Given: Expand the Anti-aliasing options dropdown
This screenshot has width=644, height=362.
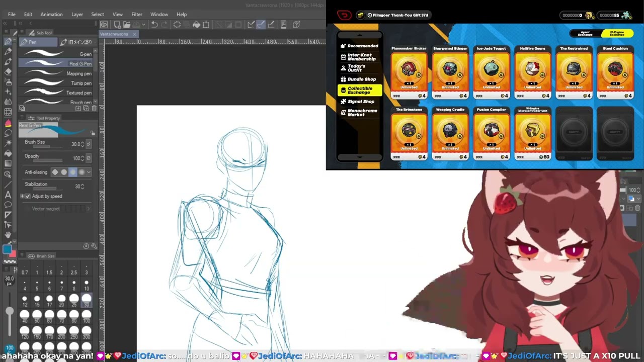Looking at the screenshot, I should [x=89, y=172].
